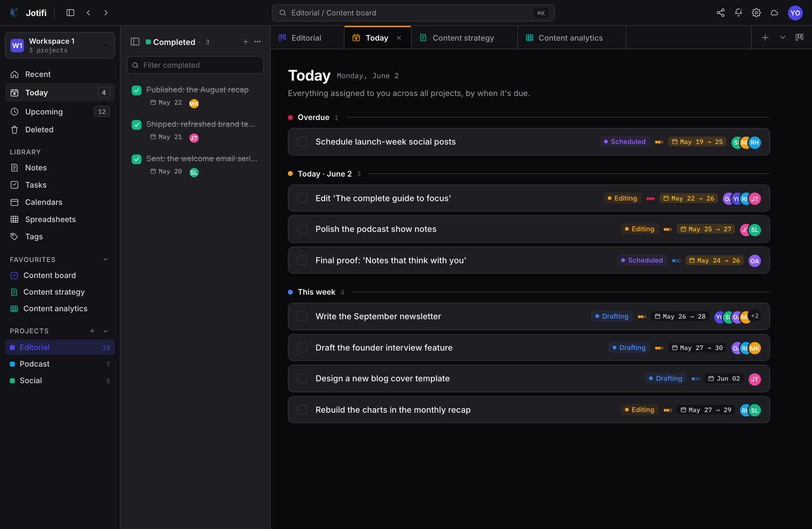812x529 pixels.
Task: Click the cloud sync icon
Action: [774, 13]
